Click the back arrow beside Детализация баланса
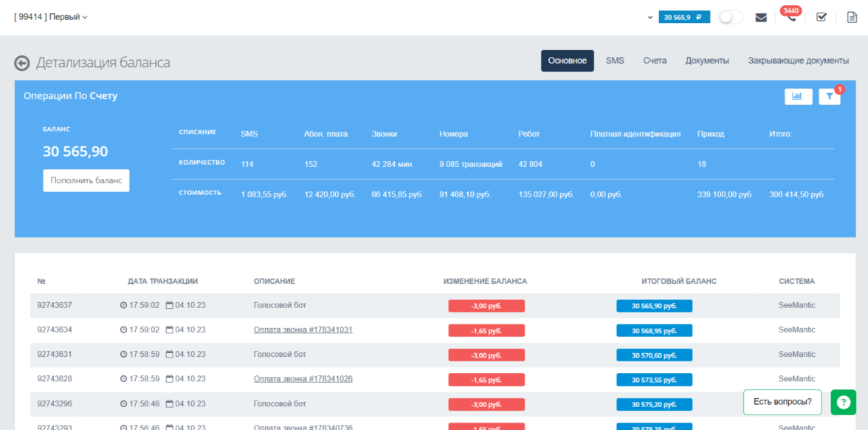The image size is (868, 430). click(22, 64)
